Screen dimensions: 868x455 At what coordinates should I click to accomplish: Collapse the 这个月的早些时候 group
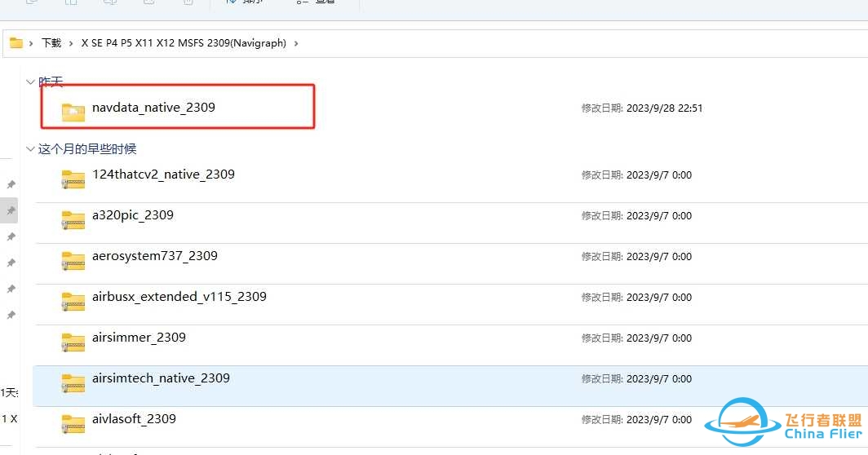[x=30, y=149]
